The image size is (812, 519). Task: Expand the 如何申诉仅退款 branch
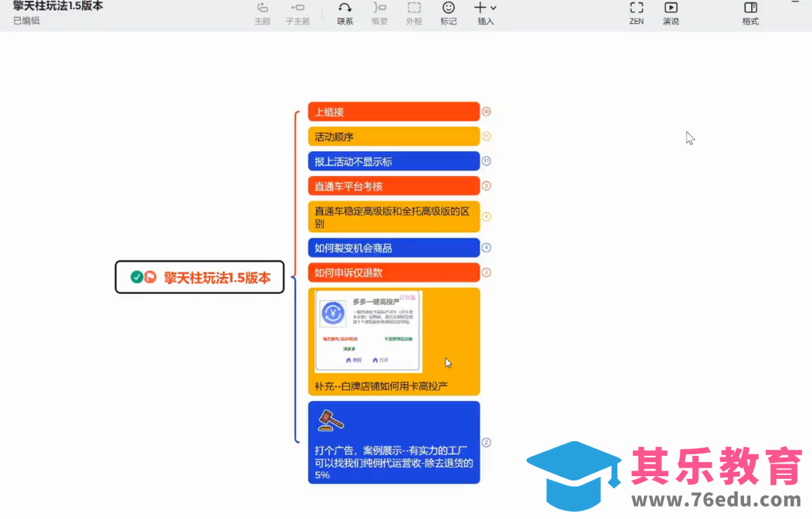(x=486, y=272)
